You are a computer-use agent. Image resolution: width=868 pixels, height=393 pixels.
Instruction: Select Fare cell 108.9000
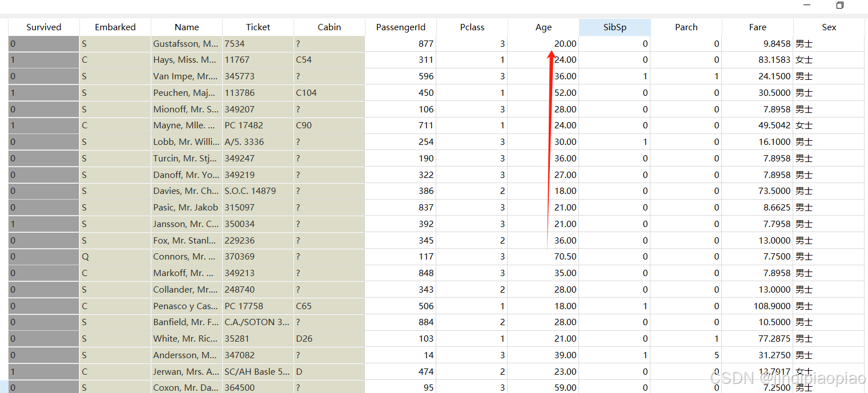(x=758, y=306)
